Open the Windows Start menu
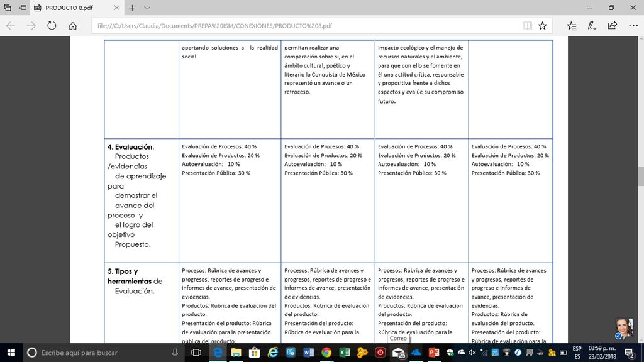The width and height of the screenshot is (644, 362). click(11, 353)
